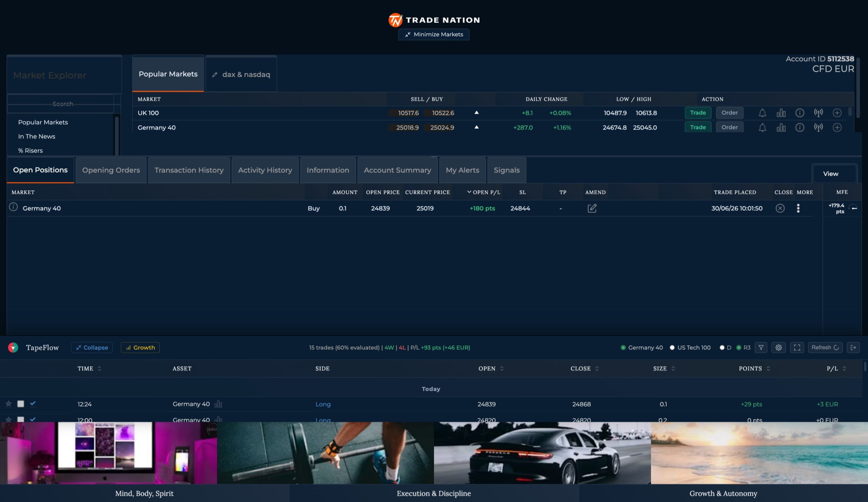
Task: Click the Market Explorer search field
Action: click(x=61, y=104)
